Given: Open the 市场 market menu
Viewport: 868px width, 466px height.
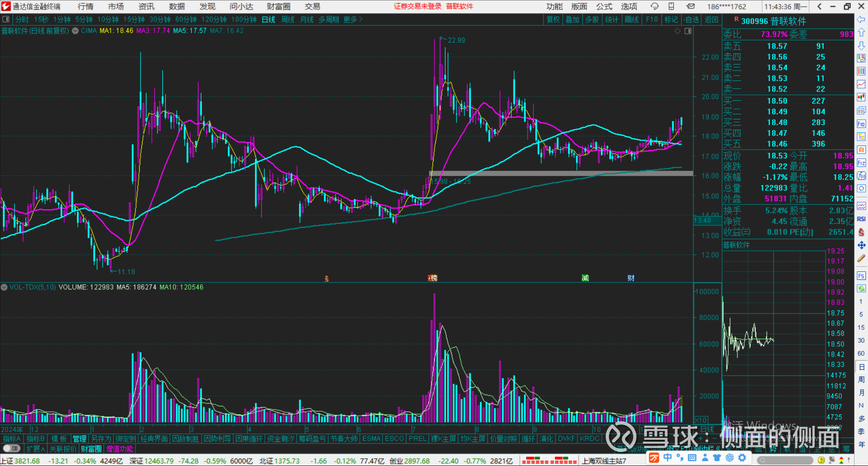Looking at the screenshot, I should click(x=116, y=6).
